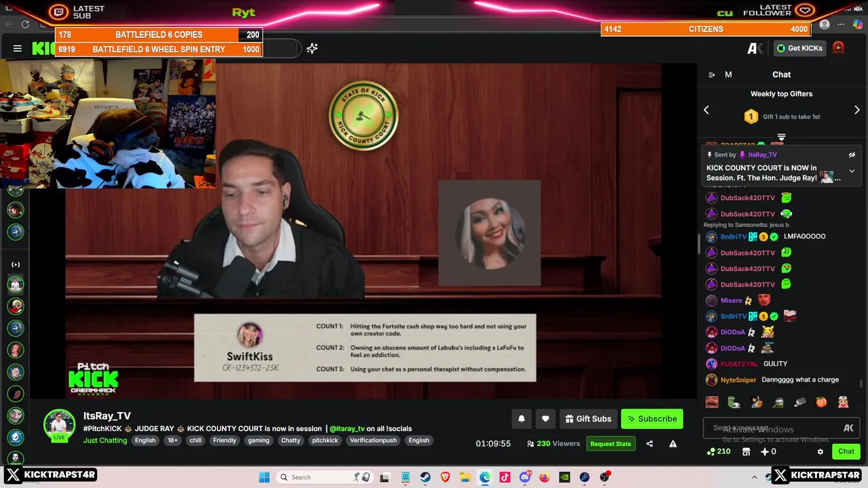Hide the pinned message from ItsRay_TV

(x=852, y=155)
